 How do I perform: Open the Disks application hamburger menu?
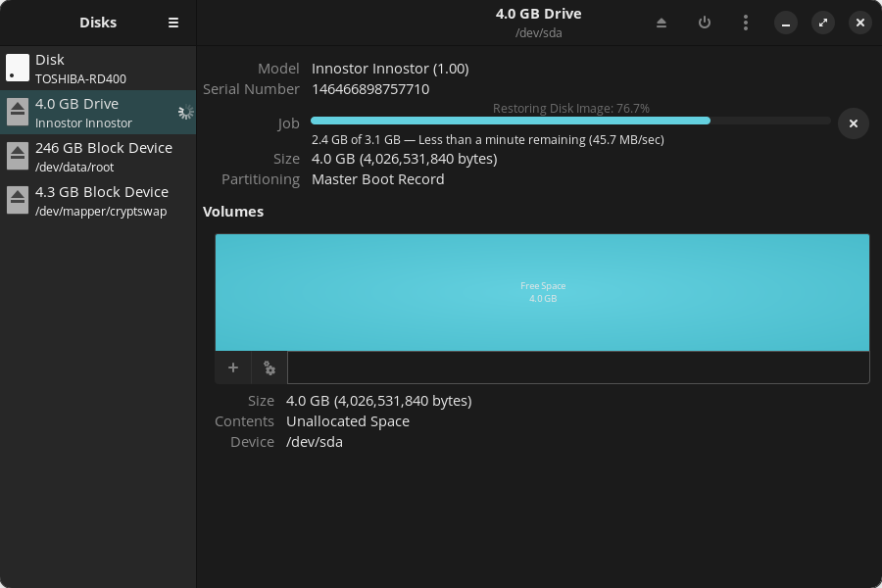pos(173,23)
